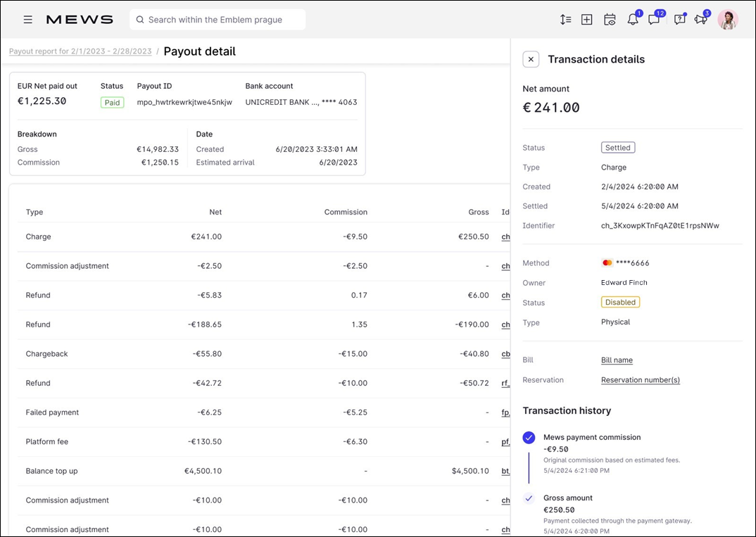Image resolution: width=756 pixels, height=537 pixels.
Task: Click the $4,500.10 gross value
Action: pyautogui.click(x=470, y=471)
